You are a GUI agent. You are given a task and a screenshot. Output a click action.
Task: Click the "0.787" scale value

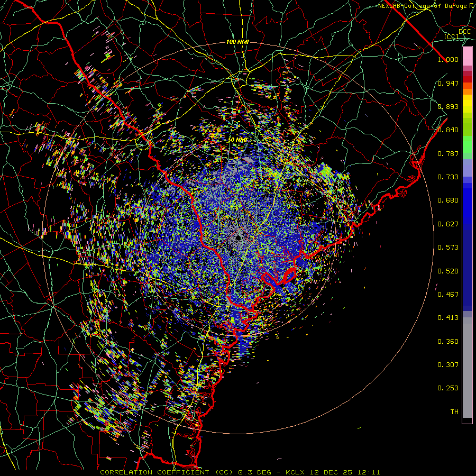448,153
